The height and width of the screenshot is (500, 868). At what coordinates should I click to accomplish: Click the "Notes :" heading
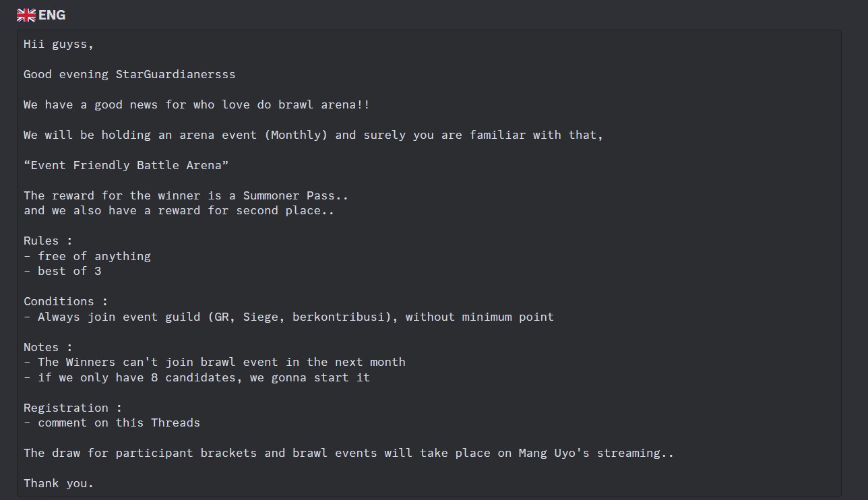click(x=48, y=347)
